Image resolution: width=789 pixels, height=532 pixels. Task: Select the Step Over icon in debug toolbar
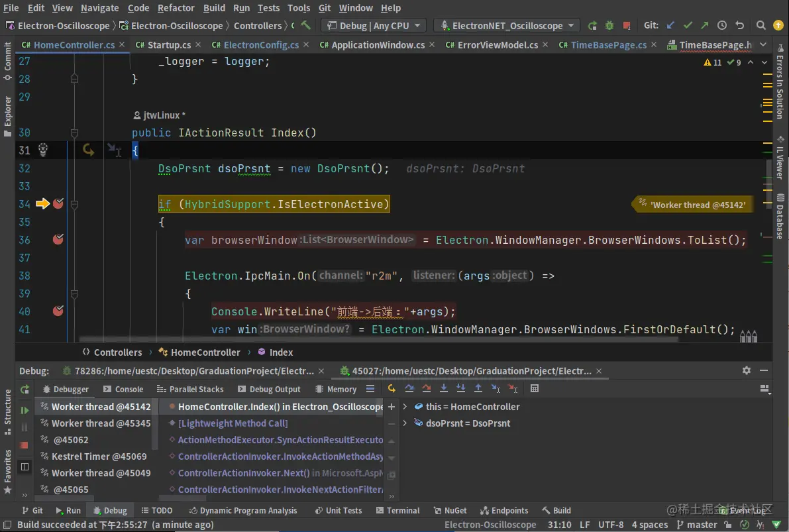pyautogui.click(x=409, y=388)
